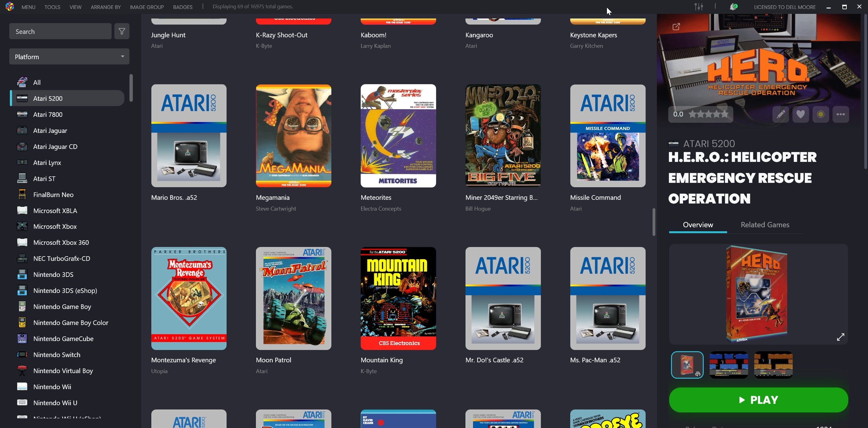Click the filter funnel icon beside Search
This screenshot has width=868, height=428.
(x=122, y=31)
